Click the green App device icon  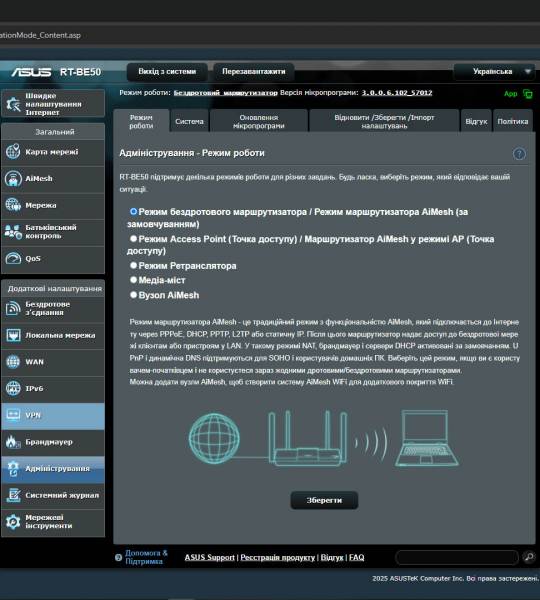click(x=528, y=94)
